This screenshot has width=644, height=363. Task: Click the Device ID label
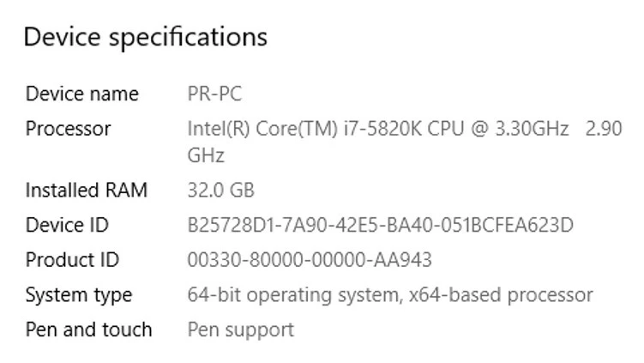[67, 225]
